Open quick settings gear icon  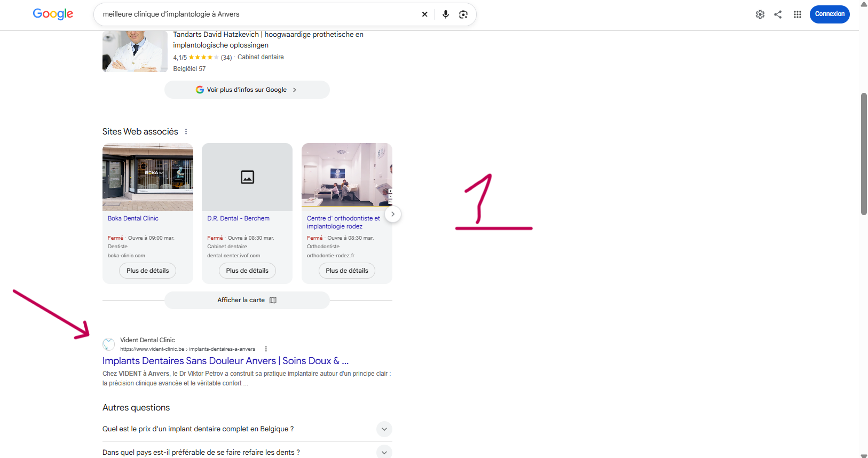(760, 14)
